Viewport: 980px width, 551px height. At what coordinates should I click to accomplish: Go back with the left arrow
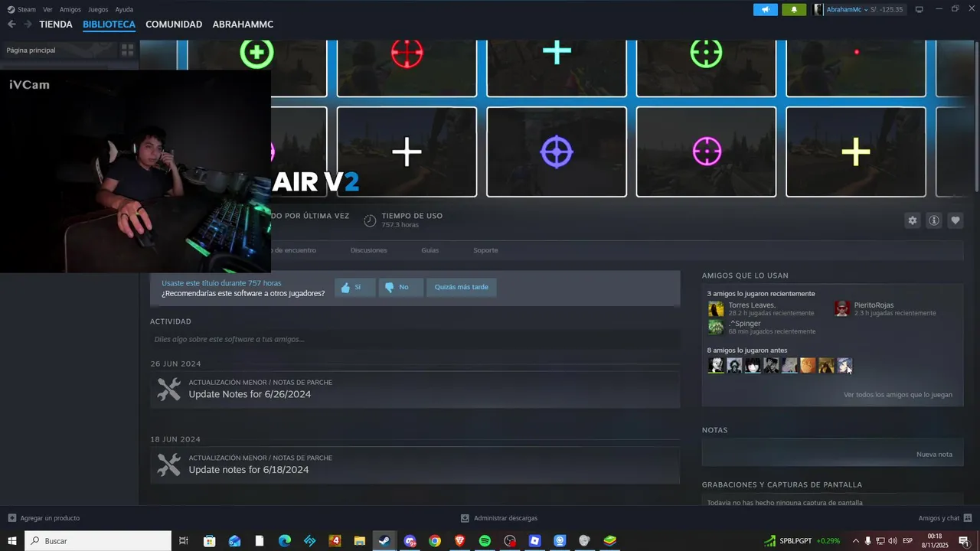[x=11, y=24]
